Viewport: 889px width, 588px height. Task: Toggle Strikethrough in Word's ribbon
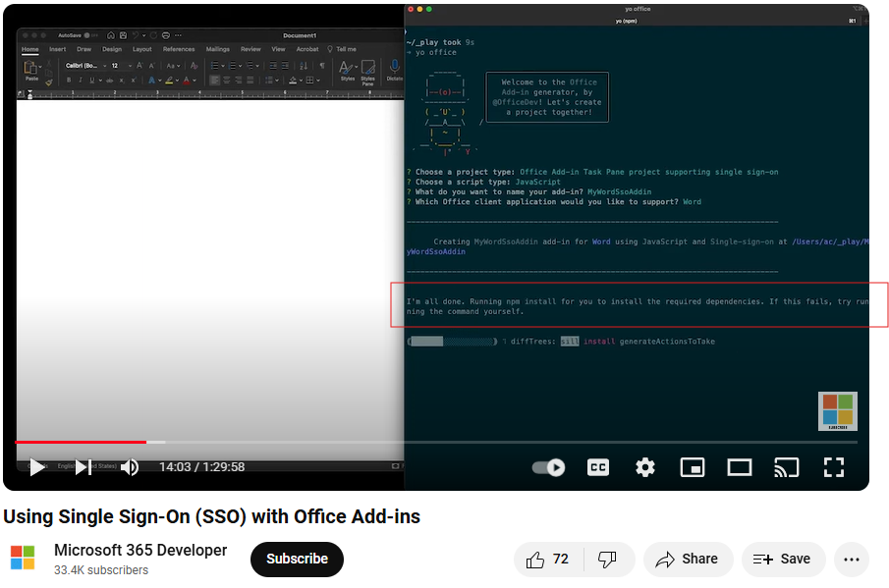pyautogui.click(x=109, y=80)
